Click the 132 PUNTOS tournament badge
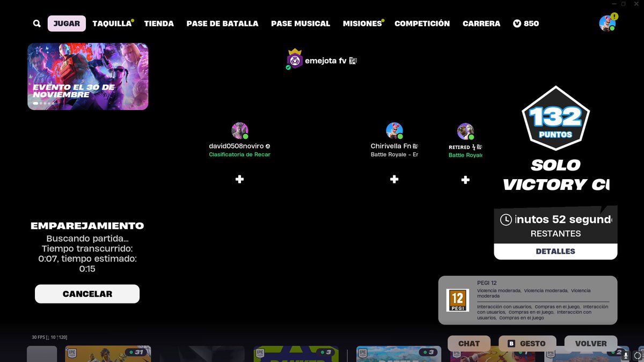The height and width of the screenshot is (362, 644). pyautogui.click(x=555, y=119)
